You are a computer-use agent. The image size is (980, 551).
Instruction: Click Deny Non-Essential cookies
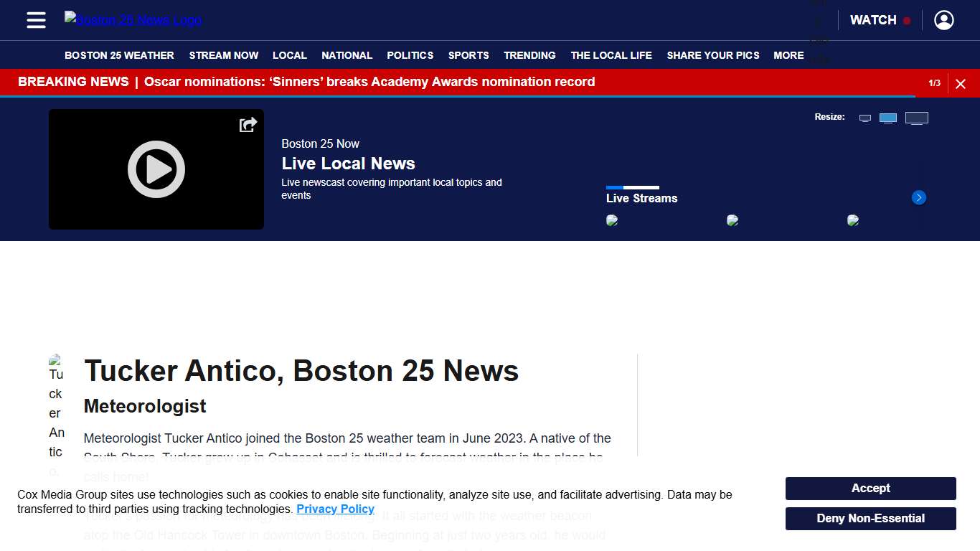pos(870,518)
